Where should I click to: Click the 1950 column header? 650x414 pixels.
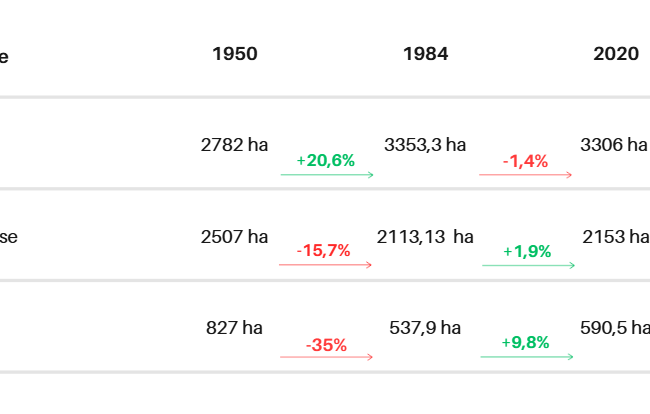click(x=234, y=54)
